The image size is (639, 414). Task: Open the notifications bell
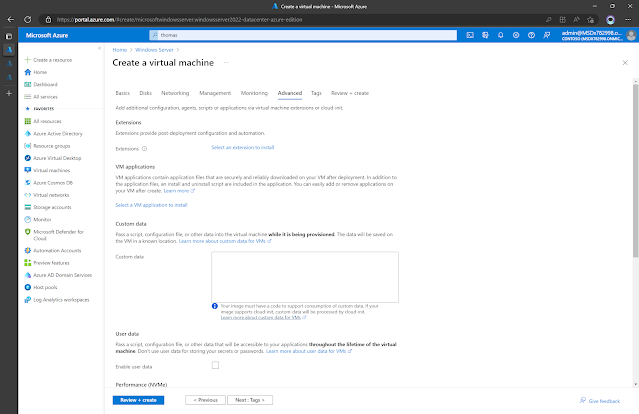click(x=500, y=35)
